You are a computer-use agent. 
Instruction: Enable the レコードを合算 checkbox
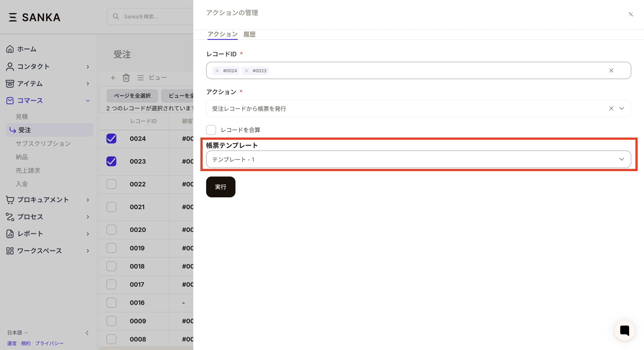click(211, 130)
